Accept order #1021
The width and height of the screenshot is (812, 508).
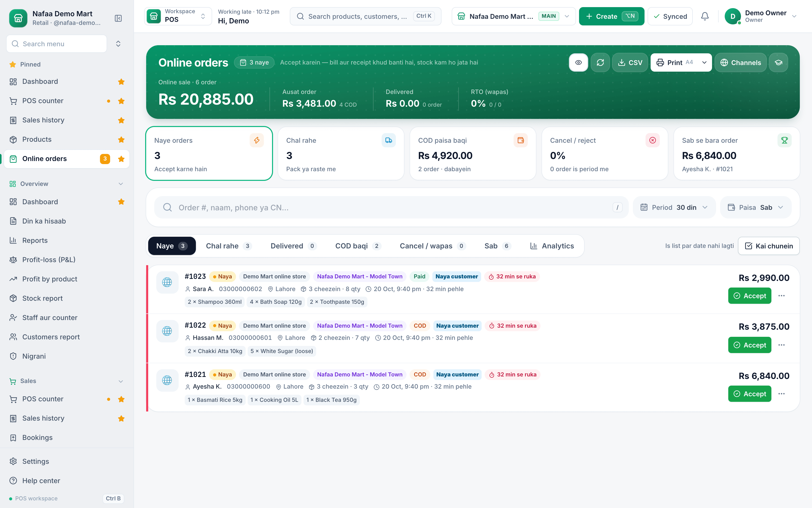[x=750, y=394]
